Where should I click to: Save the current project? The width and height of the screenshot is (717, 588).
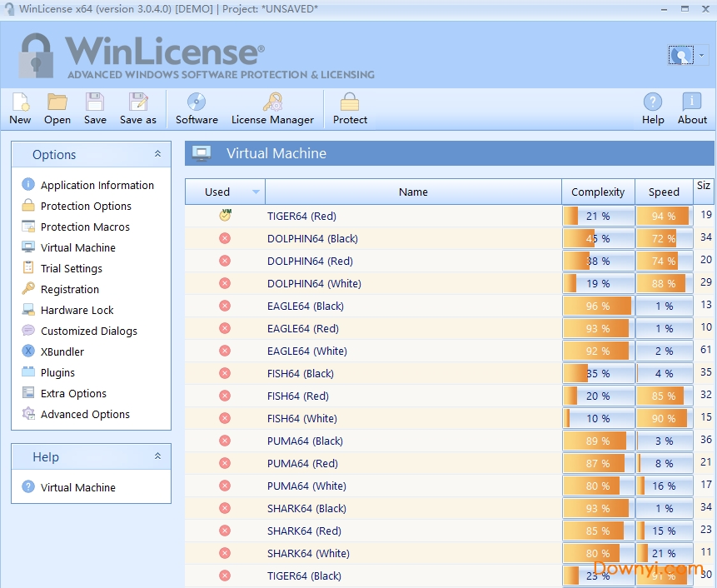(x=94, y=108)
